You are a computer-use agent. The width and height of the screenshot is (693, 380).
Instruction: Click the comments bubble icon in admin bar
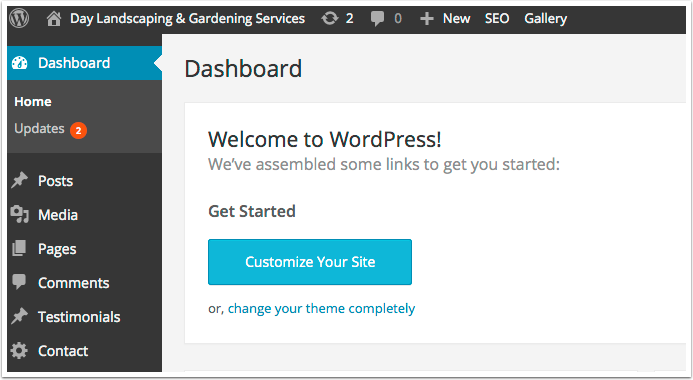coord(377,19)
